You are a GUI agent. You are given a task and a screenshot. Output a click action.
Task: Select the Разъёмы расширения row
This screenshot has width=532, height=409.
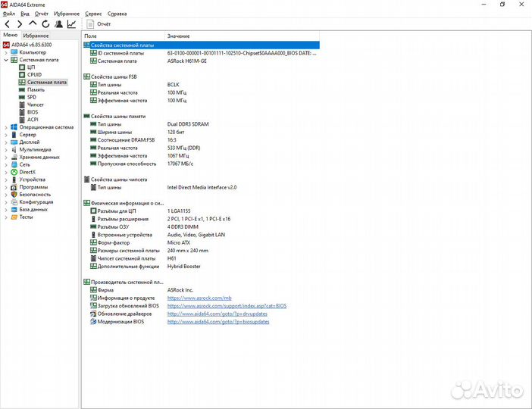point(201,219)
